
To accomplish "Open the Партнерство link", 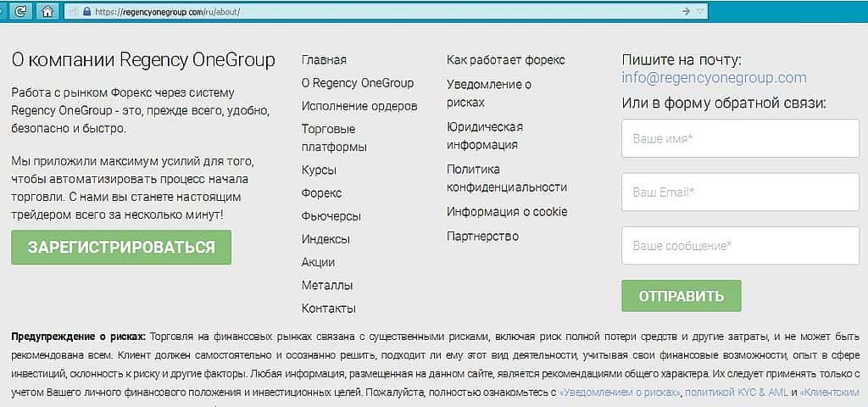I will click(x=482, y=237).
